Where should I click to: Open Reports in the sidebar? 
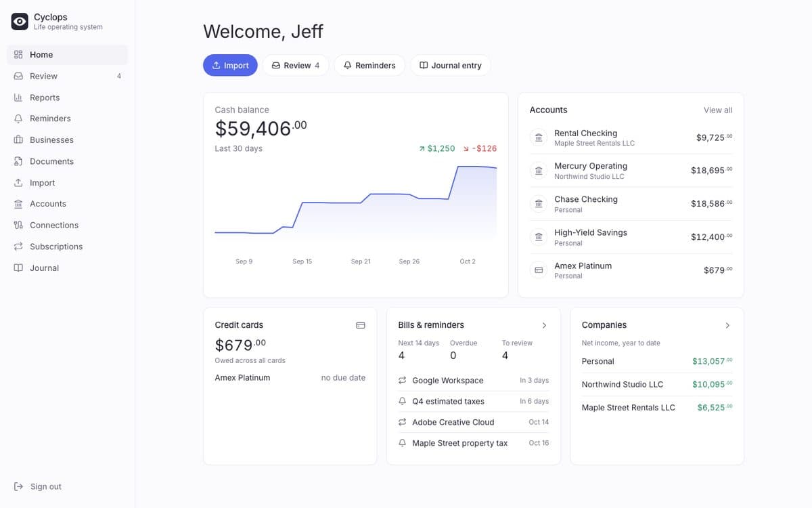pyautogui.click(x=68, y=98)
